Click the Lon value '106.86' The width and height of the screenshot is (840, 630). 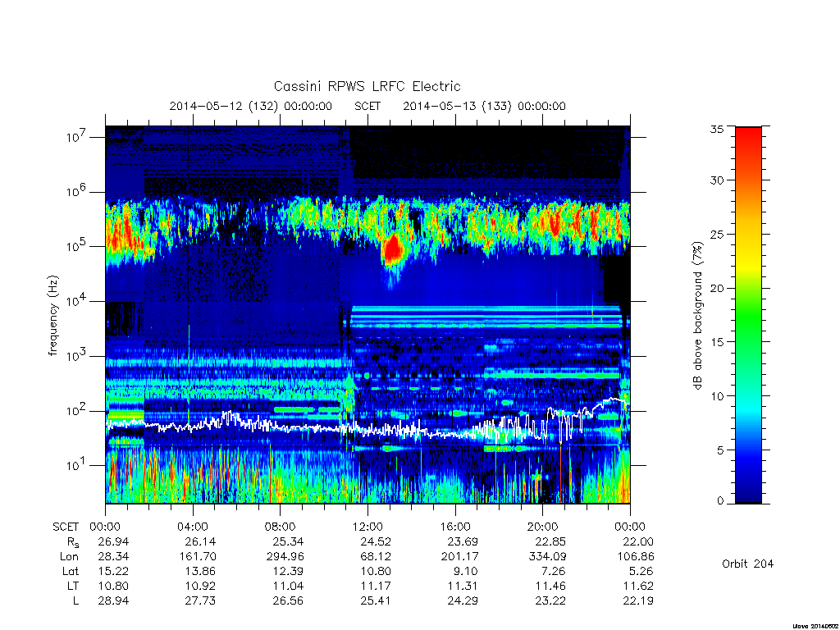tap(635, 557)
